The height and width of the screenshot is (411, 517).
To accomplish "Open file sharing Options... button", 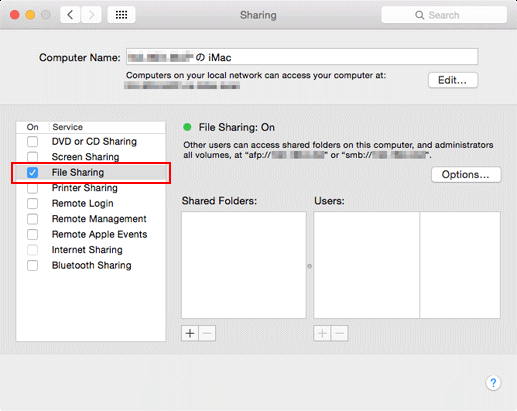I will pyautogui.click(x=466, y=175).
